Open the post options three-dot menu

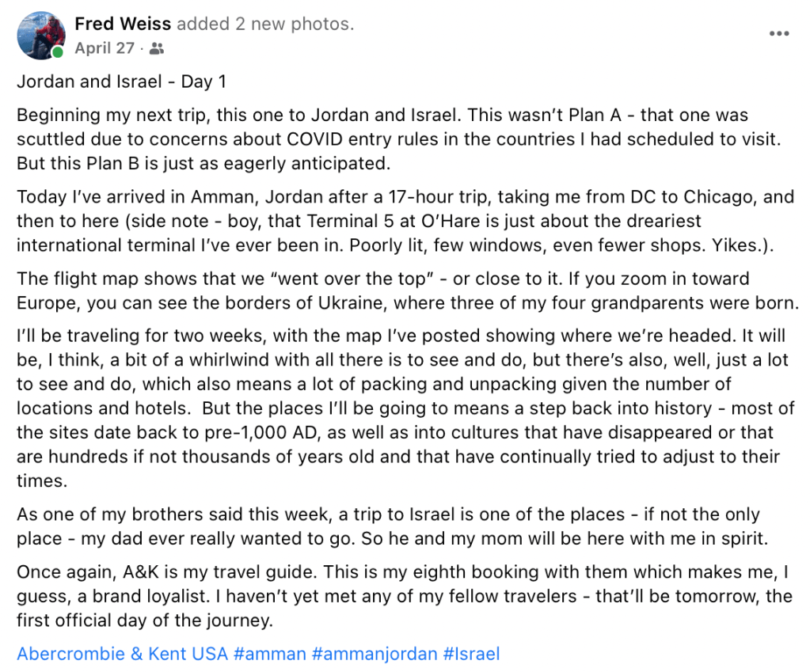click(779, 34)
